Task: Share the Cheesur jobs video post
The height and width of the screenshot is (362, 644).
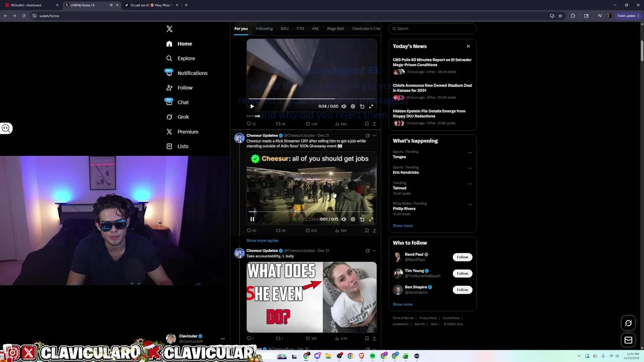Action: coord(374,231)
